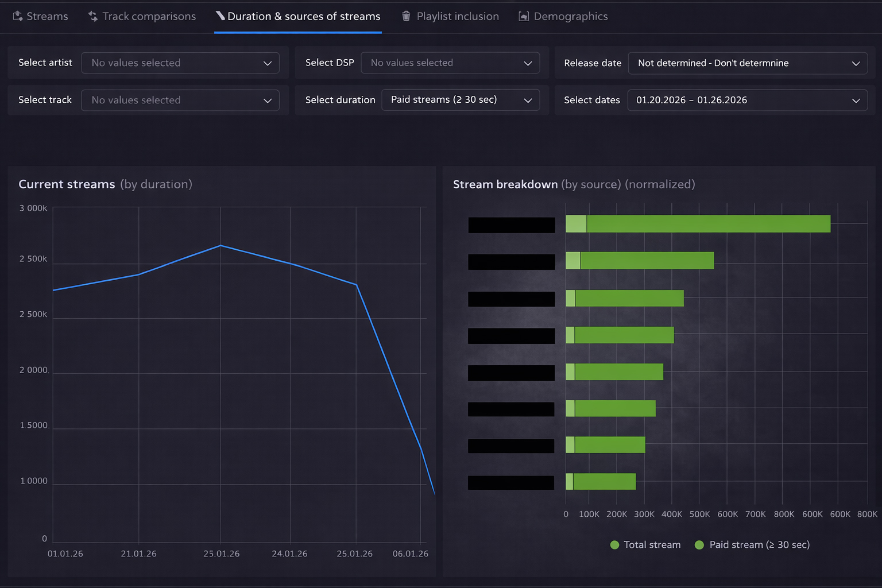Click the '01.01.26' x-axis date label
This screenshot has width=882, height=588.
pyautogui.click(x=65, y=554)
